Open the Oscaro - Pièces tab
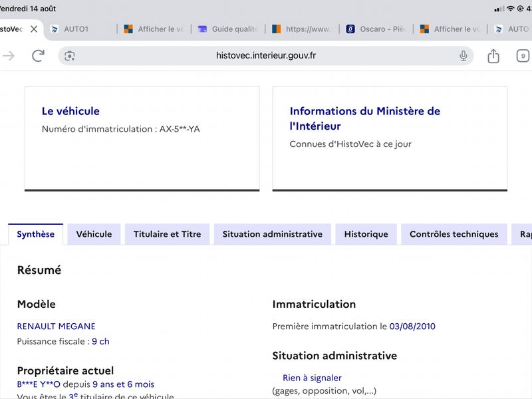 click(x=376, y=29)
